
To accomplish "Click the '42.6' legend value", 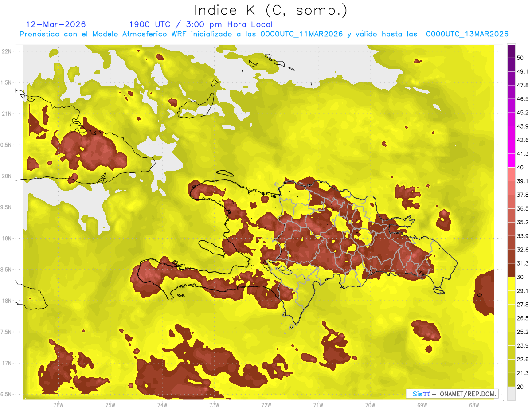I will coord(523,140).
